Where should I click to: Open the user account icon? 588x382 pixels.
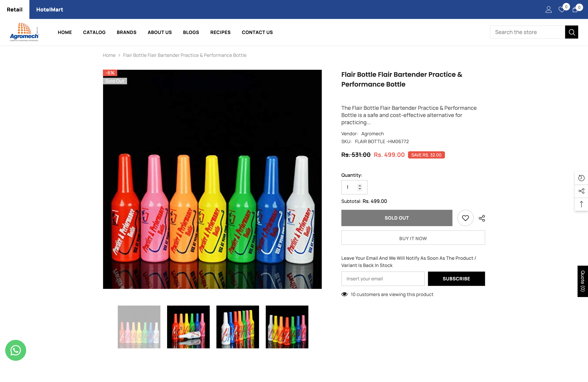(548, 10)
